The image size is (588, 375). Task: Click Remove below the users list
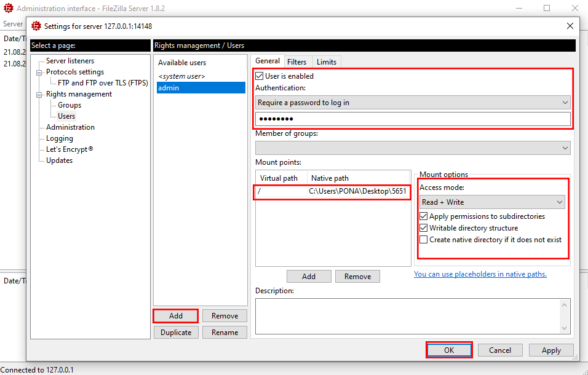[224, 316]
